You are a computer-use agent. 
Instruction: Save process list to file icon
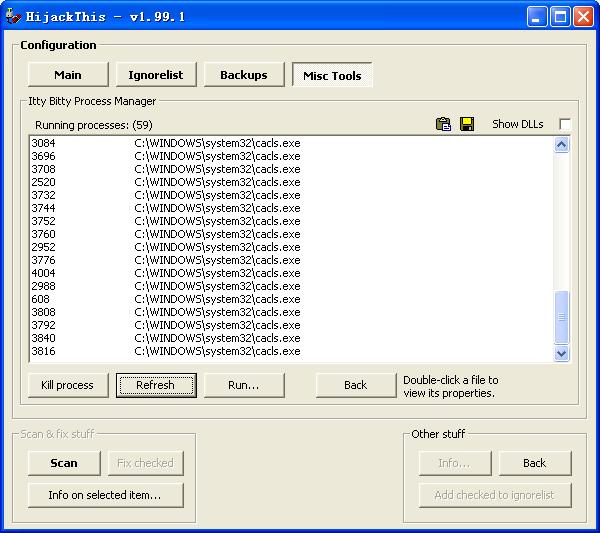467,124
